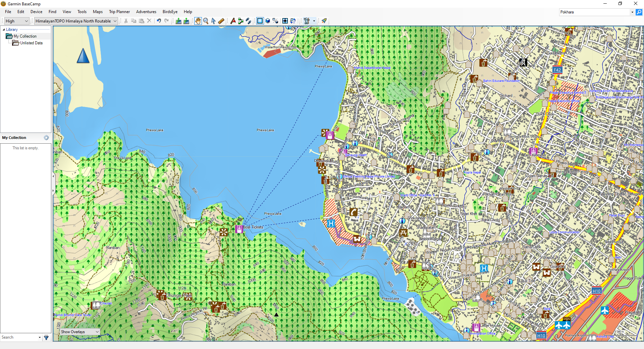Click the Letter House map label
The image size is (644, 349).
pyautogui.click(x=490, y=326)
